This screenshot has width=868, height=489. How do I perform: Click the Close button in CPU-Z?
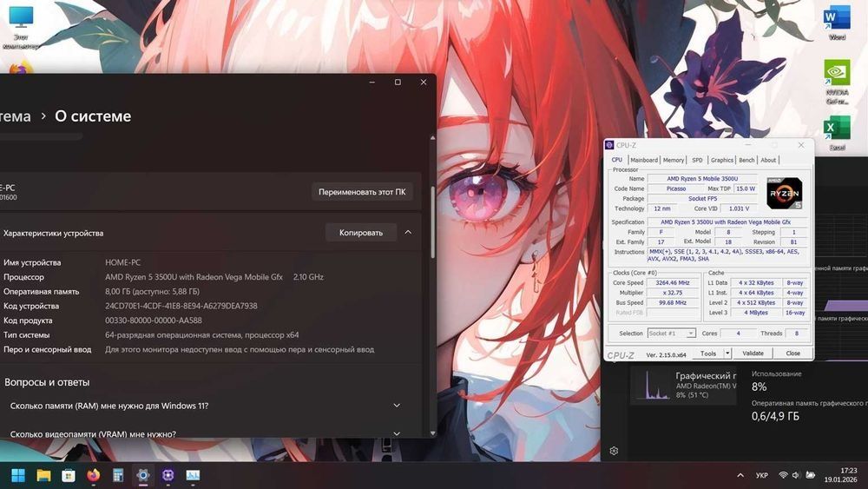(792, 354)
